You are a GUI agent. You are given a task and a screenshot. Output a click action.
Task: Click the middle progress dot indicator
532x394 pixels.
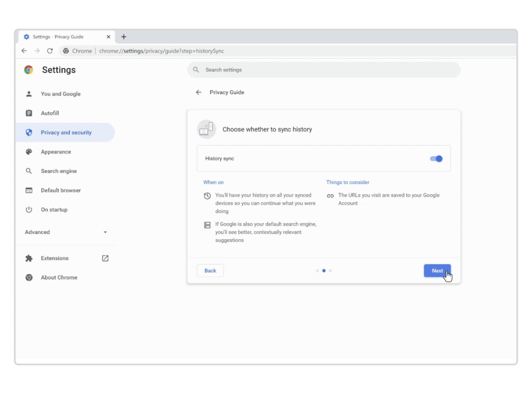324,270
